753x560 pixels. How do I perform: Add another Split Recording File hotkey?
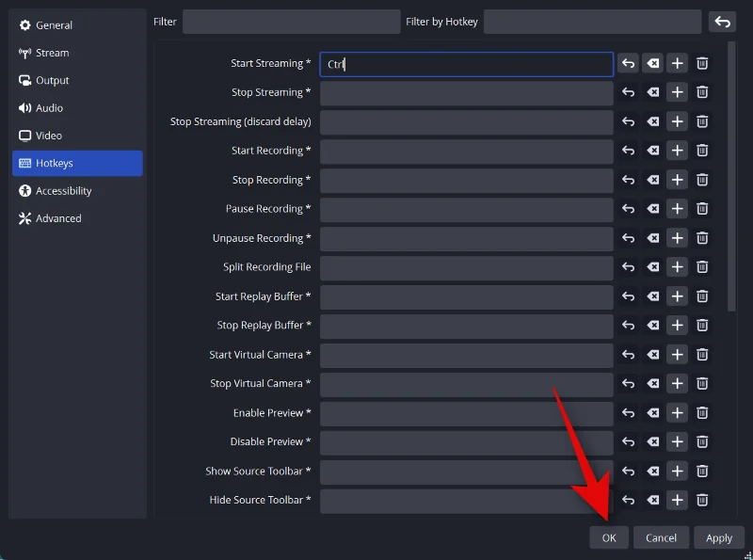coord(677,267)
